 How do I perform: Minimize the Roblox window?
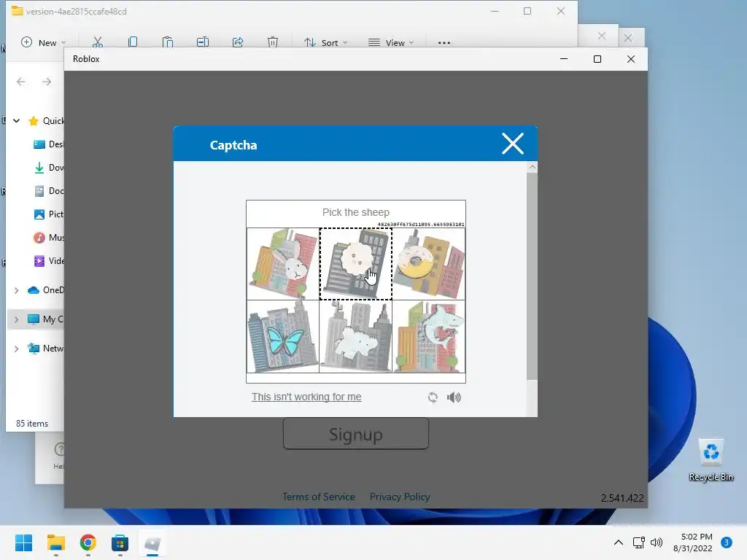point(564,59)
